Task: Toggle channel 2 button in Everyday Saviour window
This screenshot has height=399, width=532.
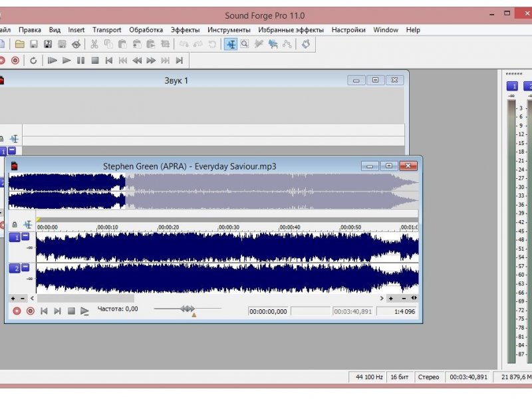Action: click(x=14, y=269)
